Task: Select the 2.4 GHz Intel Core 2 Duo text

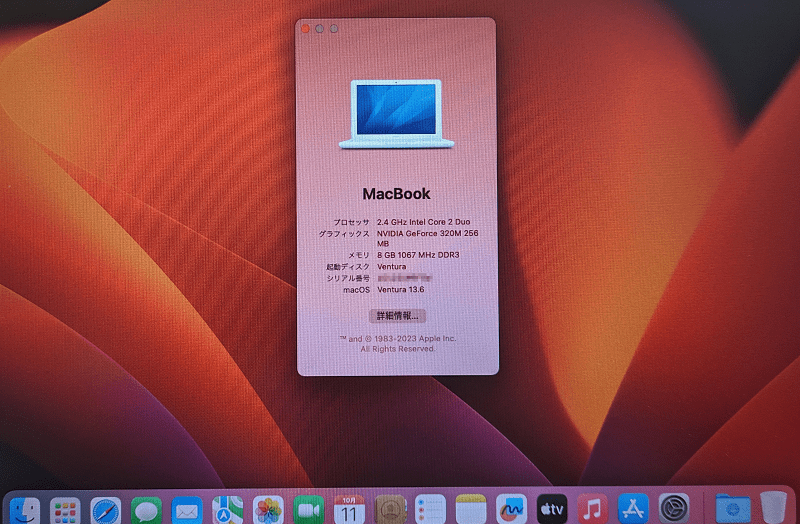Action: (x=423, y=222)
